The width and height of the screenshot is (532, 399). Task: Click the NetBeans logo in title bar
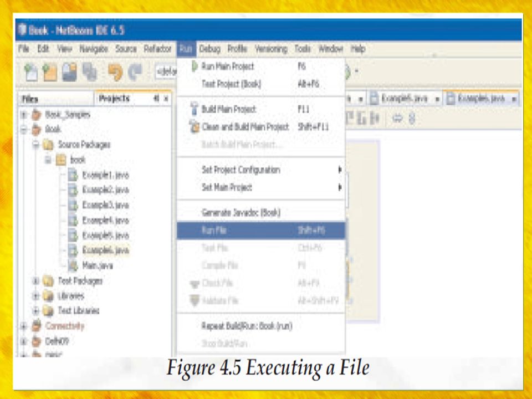point(22,30)
